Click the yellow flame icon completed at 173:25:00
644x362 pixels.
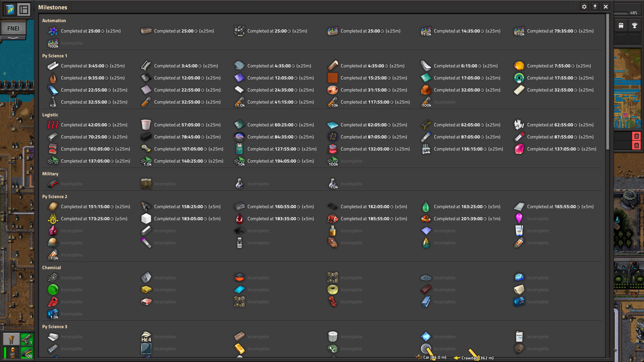[x=53, y=219]
